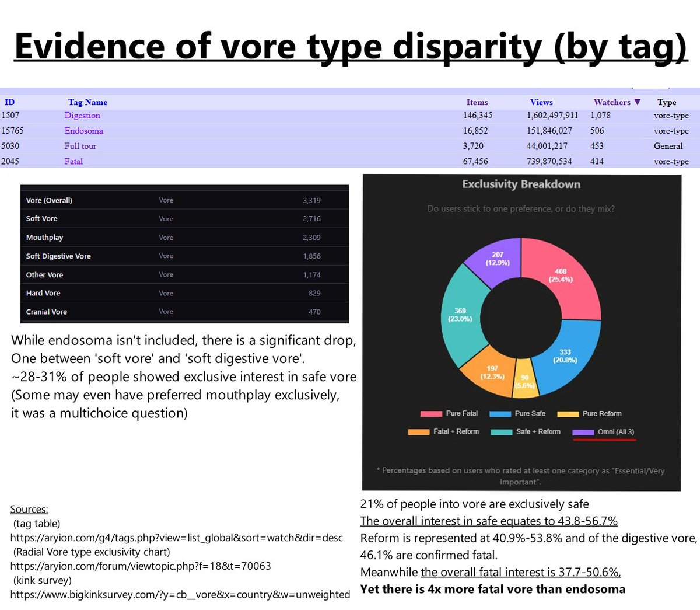Click survey count 829

[x=314, y=293]
